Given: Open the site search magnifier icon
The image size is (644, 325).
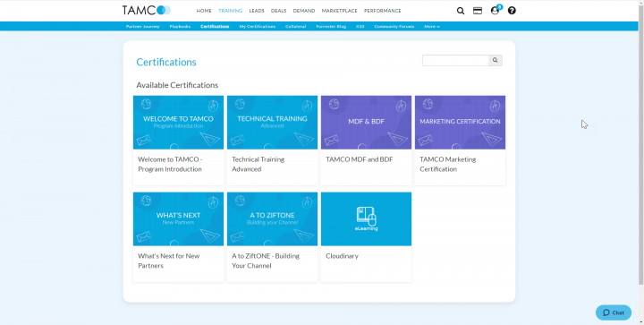Looking at the screenshot, I should (x=461, y=11).
